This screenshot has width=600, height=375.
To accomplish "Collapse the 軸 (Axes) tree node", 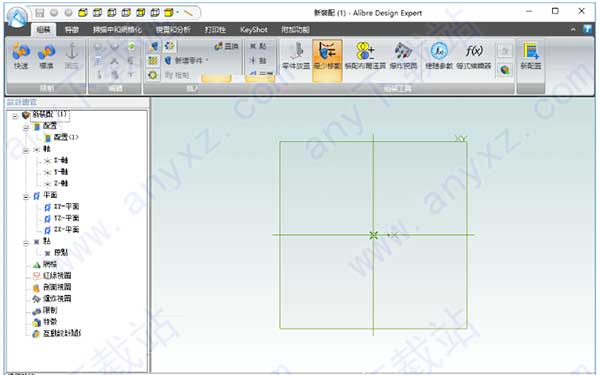I will coord(26,150).
